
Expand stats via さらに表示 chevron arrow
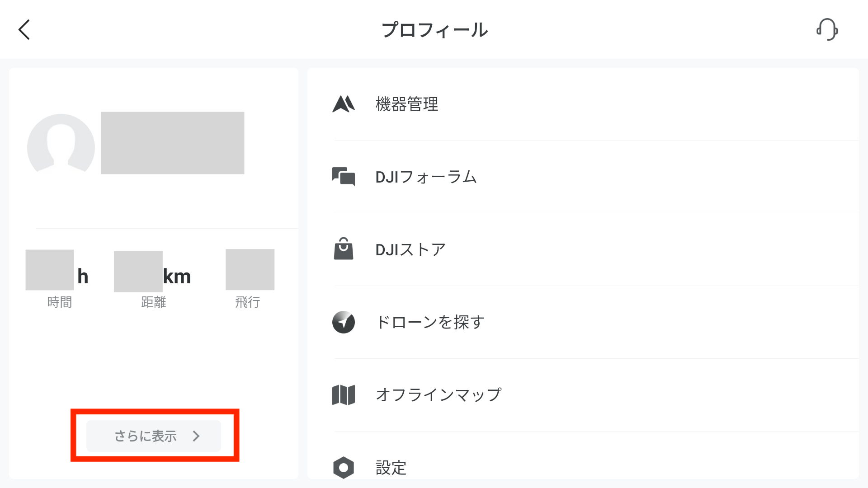(x=196, y=436)
